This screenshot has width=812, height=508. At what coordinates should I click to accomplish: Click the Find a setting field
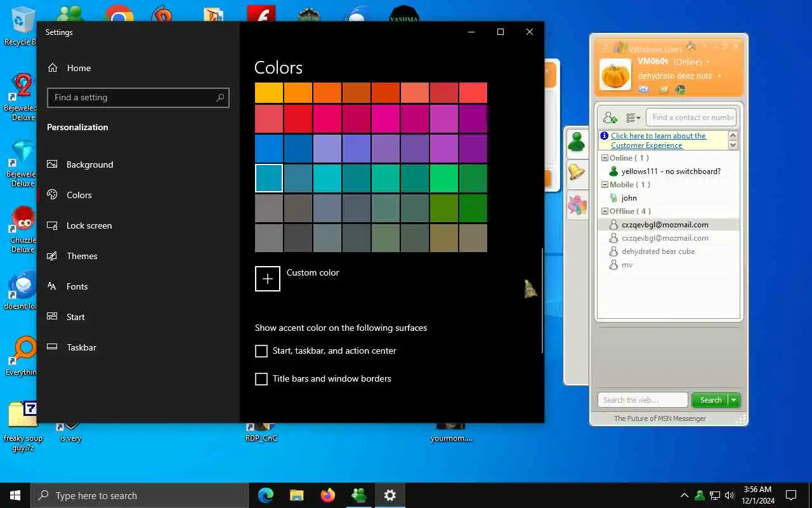[x=138, y=98]
